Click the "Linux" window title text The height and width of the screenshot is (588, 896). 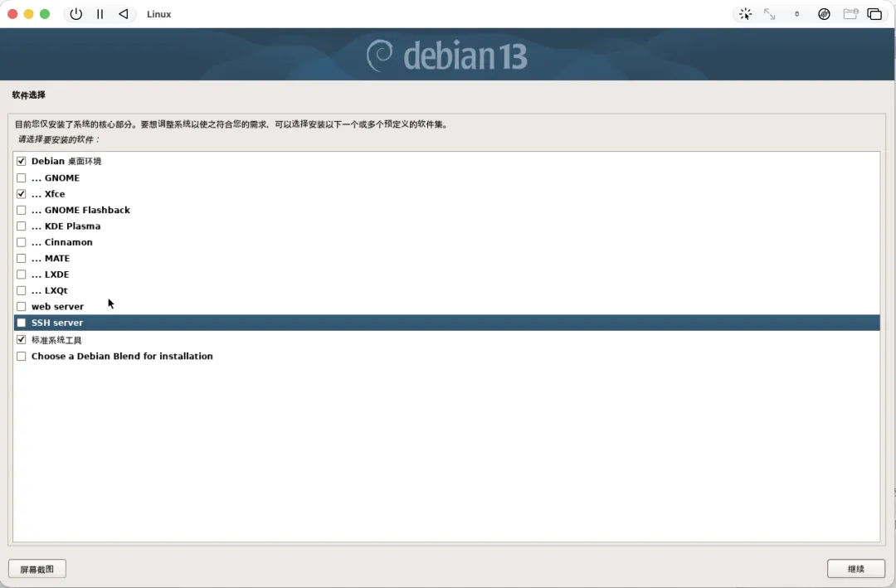pos(158,14)
